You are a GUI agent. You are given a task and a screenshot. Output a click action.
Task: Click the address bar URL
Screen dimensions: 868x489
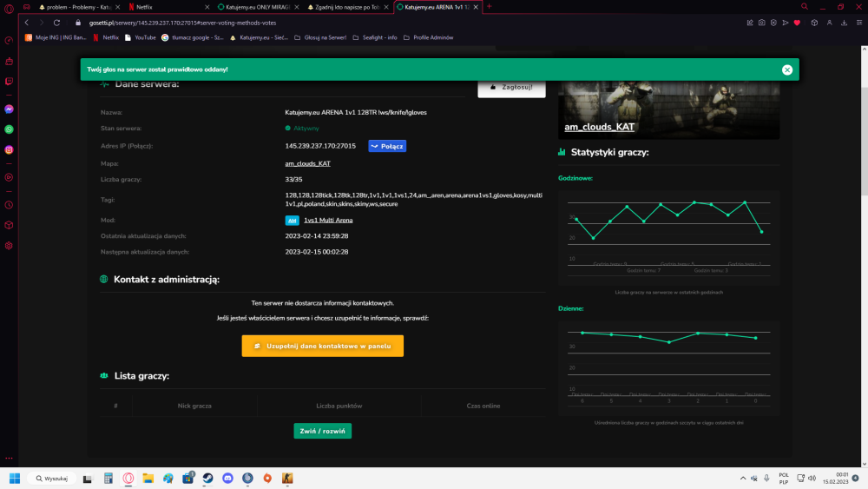(x=182, y=23)
